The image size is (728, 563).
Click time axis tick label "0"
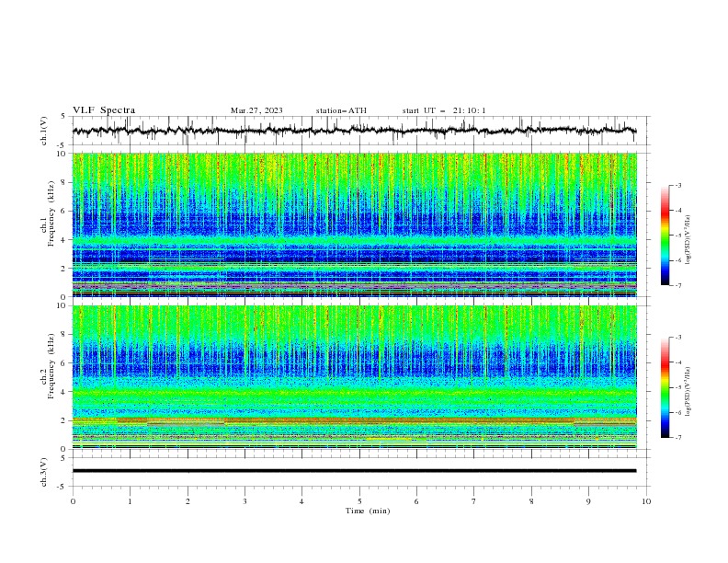(73, 501)
